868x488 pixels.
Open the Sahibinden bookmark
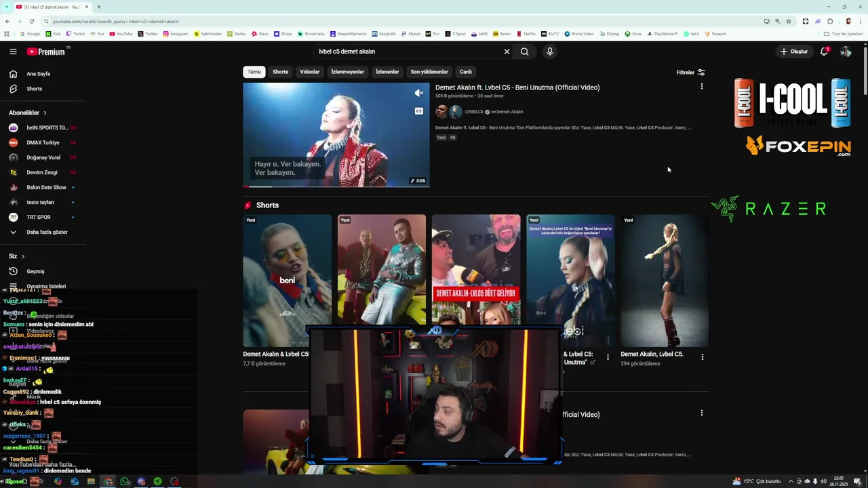208,34
